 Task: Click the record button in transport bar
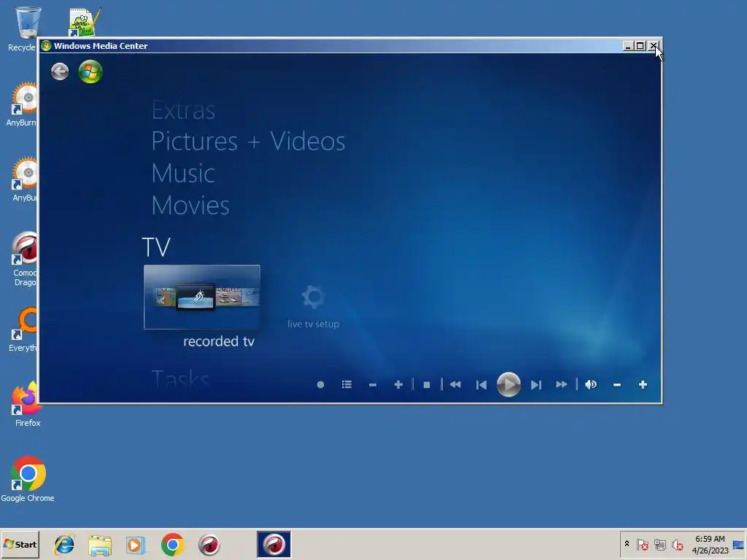(x=321, y=385)
